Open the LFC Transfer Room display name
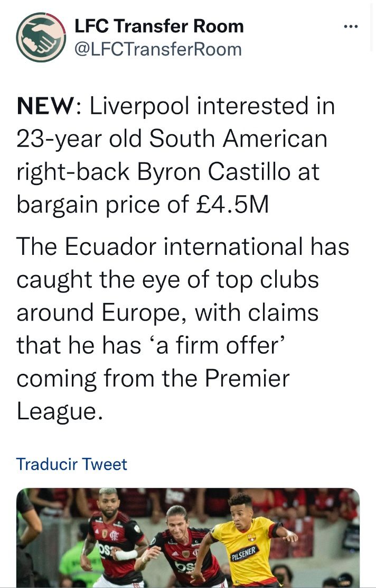Screen dimensions: 376x588 [158, 26]
